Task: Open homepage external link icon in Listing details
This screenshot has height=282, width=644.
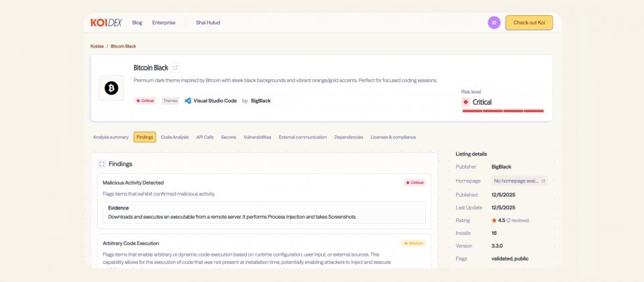Action: click(543, 181)
